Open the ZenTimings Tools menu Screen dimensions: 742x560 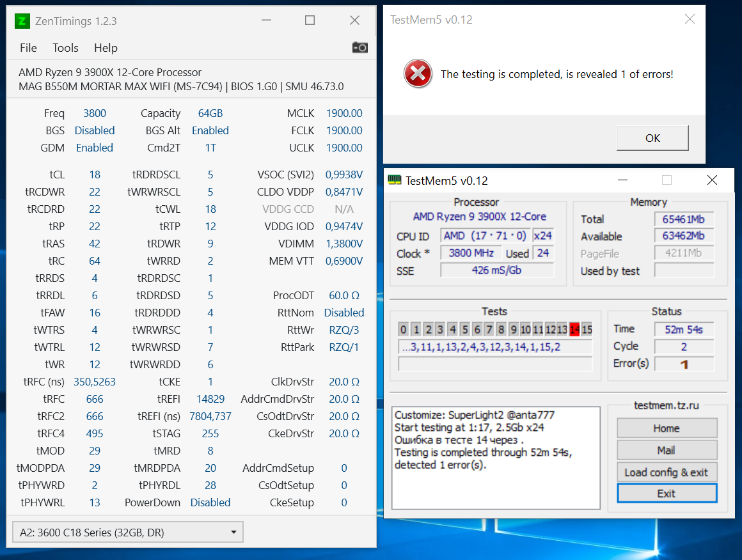[x=65, y=48]
